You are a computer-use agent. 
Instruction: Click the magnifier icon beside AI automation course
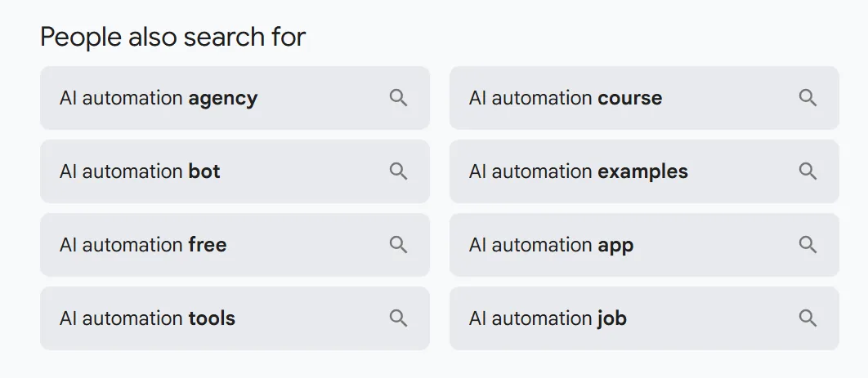[x=808, y=98]
